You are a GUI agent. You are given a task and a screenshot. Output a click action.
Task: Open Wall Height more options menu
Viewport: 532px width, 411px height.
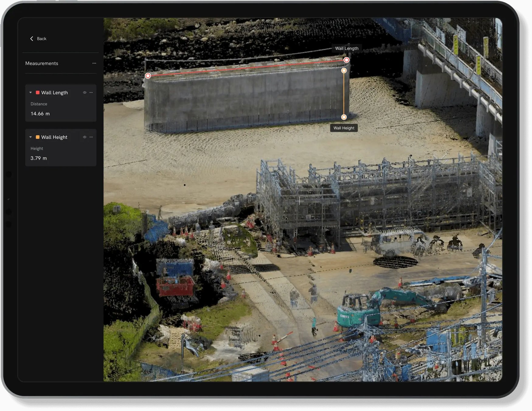click(x=91, y=137)
